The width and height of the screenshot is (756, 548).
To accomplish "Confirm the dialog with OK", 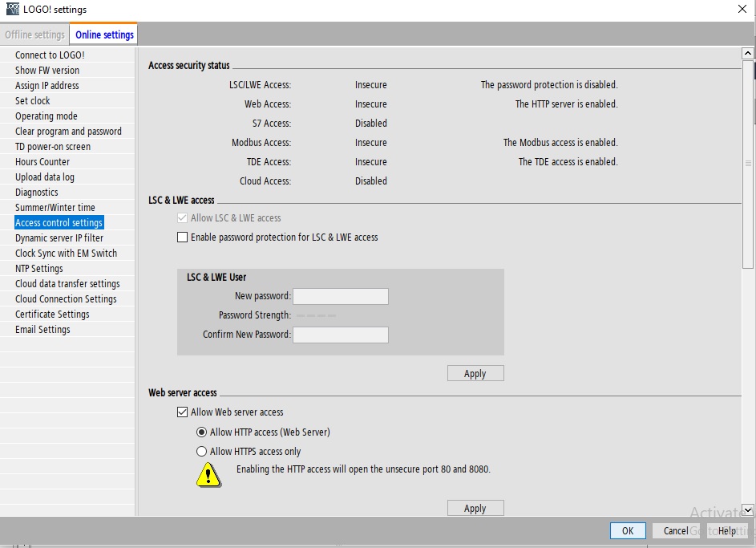I will click(628, 530).
